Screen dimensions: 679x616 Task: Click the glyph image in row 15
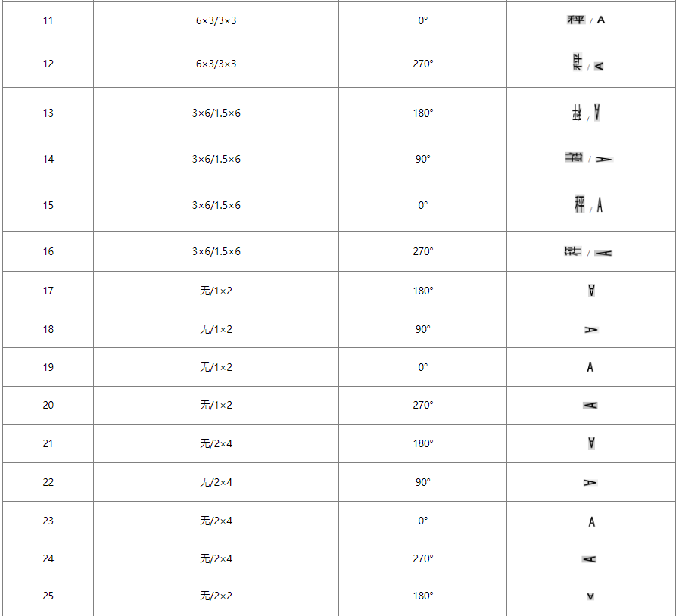tap(580, 204)
